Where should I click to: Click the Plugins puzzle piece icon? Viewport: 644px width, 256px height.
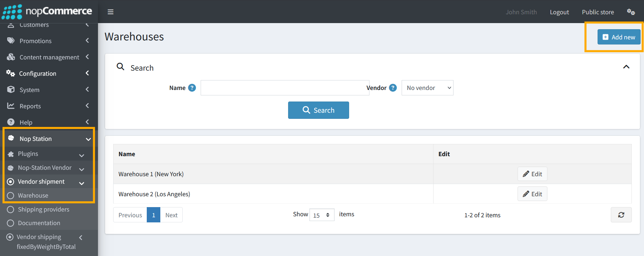11,154
